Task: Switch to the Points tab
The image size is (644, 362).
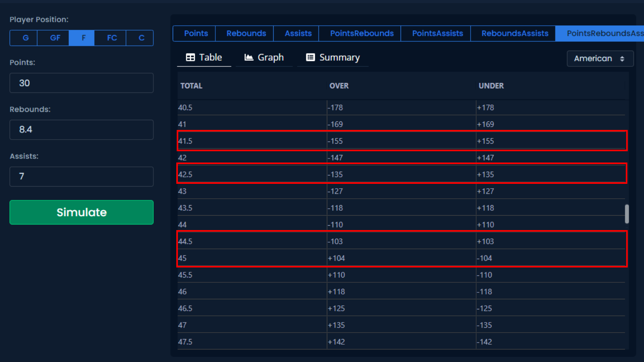Action: tap(196, 33)
